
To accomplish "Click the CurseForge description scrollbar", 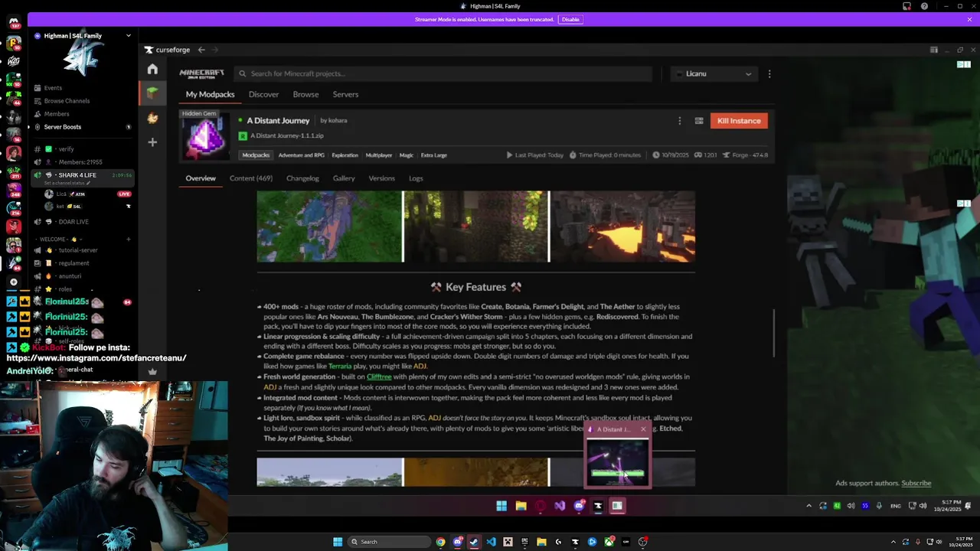I will [x=773, y=333].
